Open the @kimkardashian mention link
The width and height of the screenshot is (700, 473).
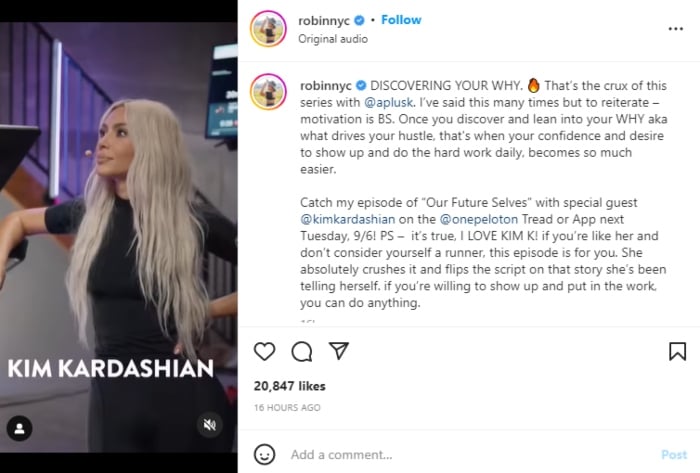[347, 220]
